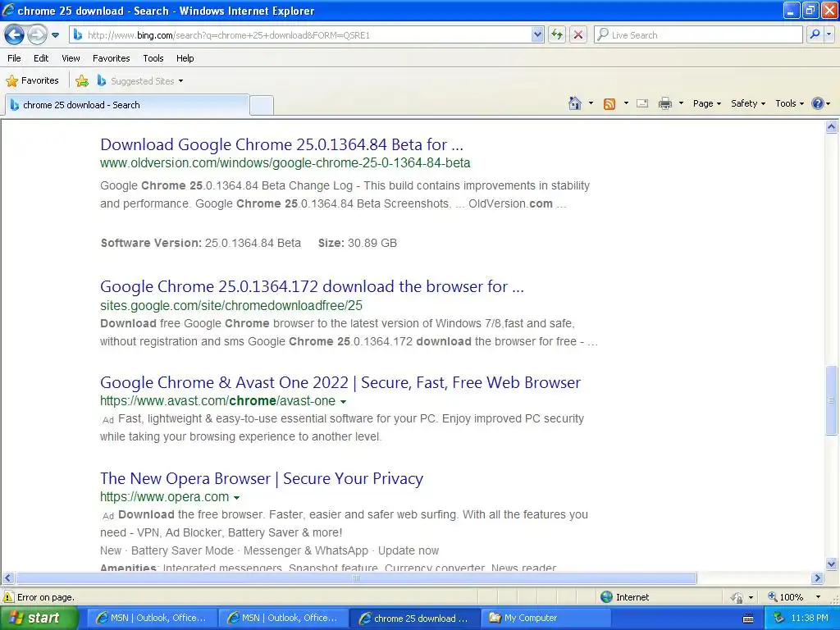Image resolution: width=840 pixels, height=630 pixels.
Task: Open the View menu
Action: click(71, 58)
